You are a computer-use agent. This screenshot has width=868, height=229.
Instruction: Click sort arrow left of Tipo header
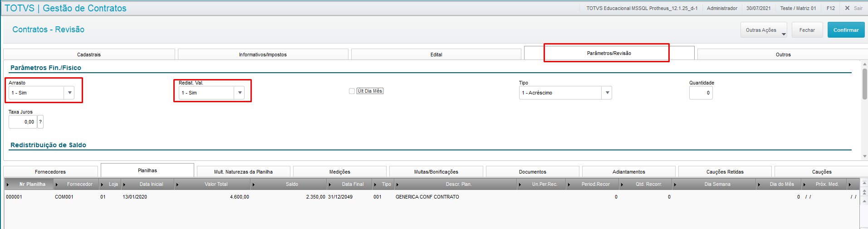click(375, 184)
